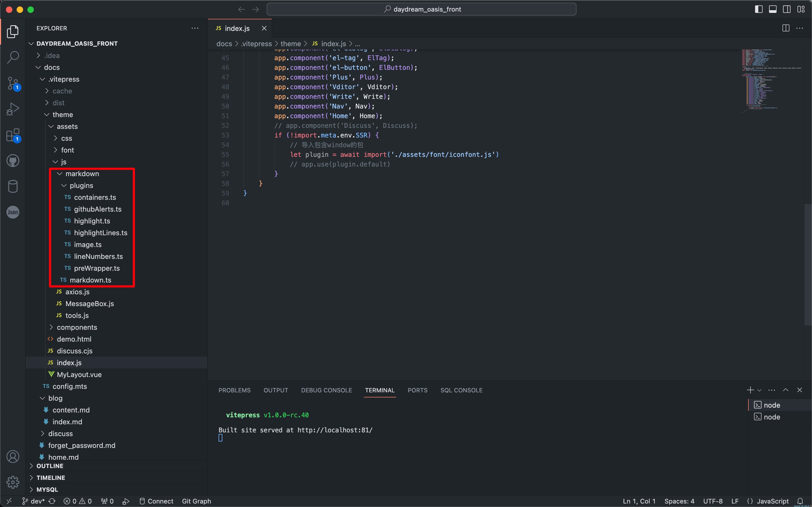Create a new terminal with plus icon
Viewport: 812px width, 507px height.
coord(750,390)
